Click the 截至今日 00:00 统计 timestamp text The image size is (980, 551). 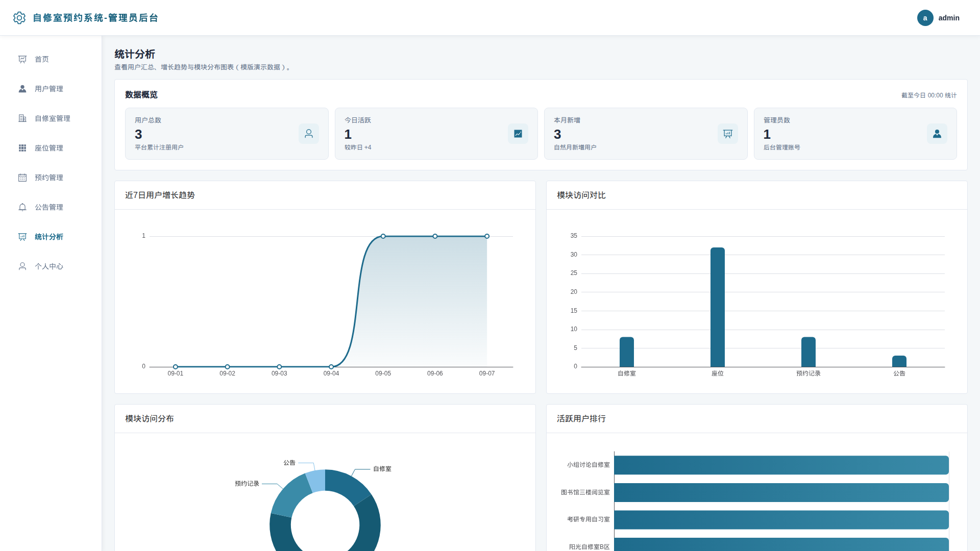[x=929, y=95]
